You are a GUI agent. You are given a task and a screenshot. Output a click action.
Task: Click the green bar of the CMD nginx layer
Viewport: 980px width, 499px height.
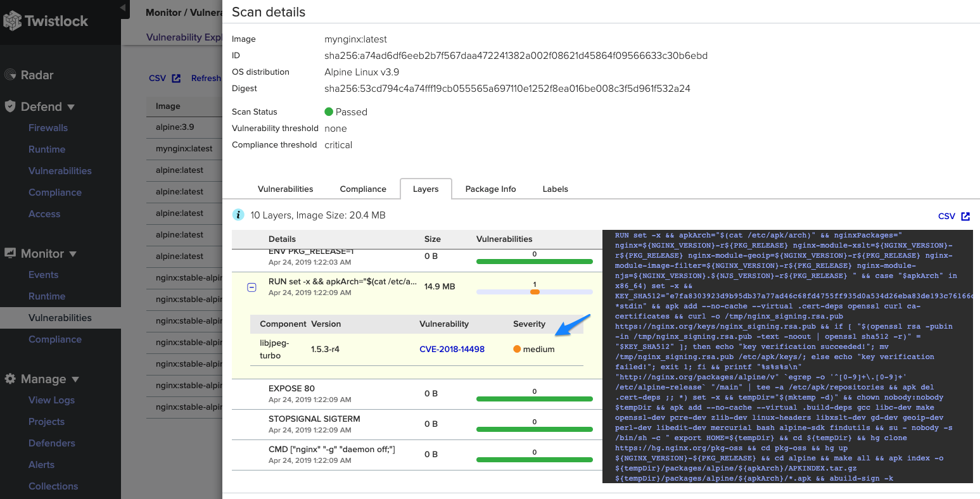pos(535,460)
